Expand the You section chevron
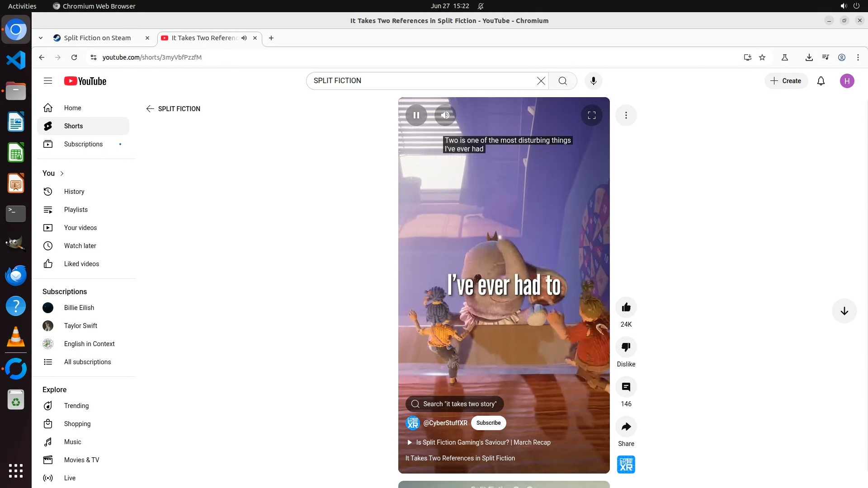Image resolution: width=868 pixels, height=488 pixels. coord(62,174)
